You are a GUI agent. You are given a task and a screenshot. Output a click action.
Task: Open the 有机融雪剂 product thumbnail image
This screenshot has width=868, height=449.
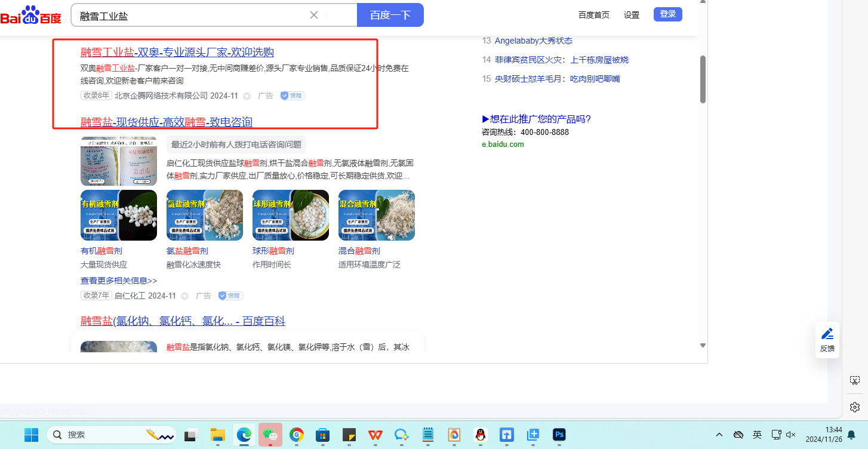click(x=119, y=216)
